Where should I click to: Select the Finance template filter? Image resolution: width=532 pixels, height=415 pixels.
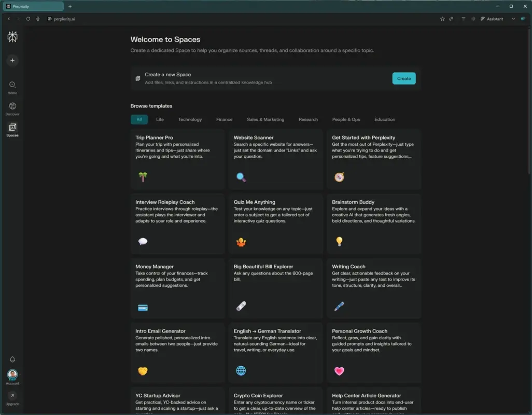coord(224,119)
